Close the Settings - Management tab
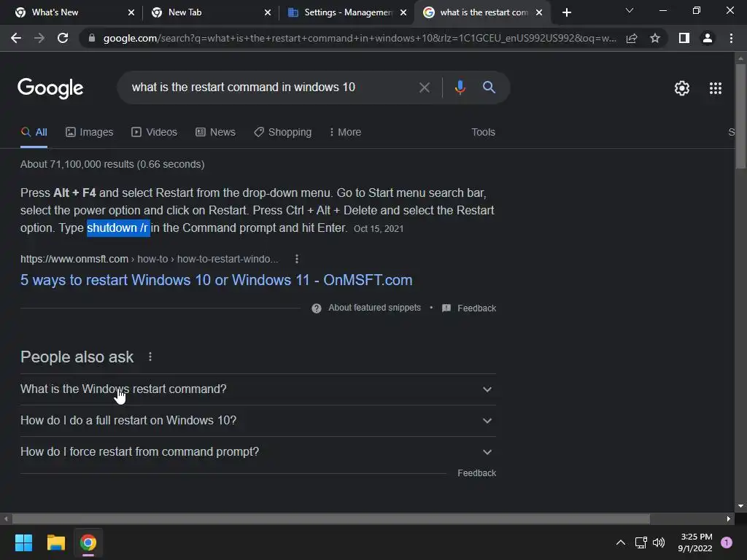The width and height of the screenshot is (747, 560). click(403, 12)
